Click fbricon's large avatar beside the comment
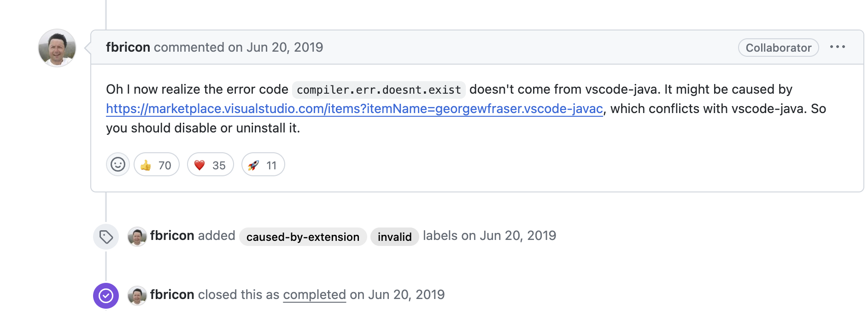The width and height of the screenshot is (868, 311). point(57,48)
